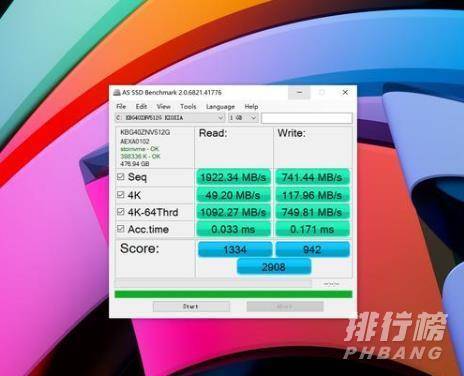Click the 4K read result 49.20 MB/s
This screenshot has height=376, width=464.
233,195
